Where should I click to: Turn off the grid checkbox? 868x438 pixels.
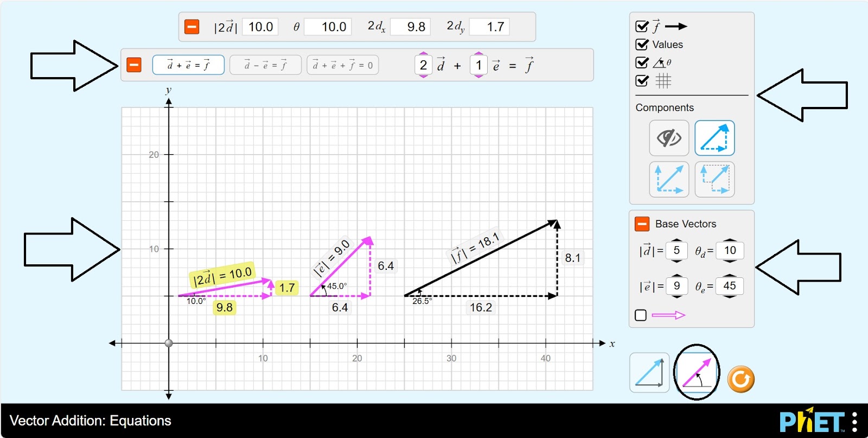coord(642,81)
